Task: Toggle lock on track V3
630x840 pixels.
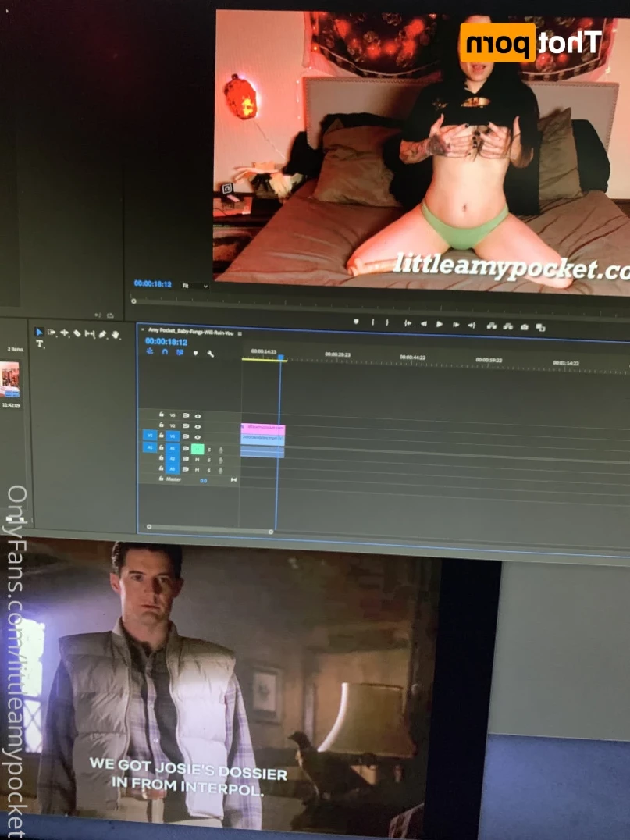Action: coord(162,414)
